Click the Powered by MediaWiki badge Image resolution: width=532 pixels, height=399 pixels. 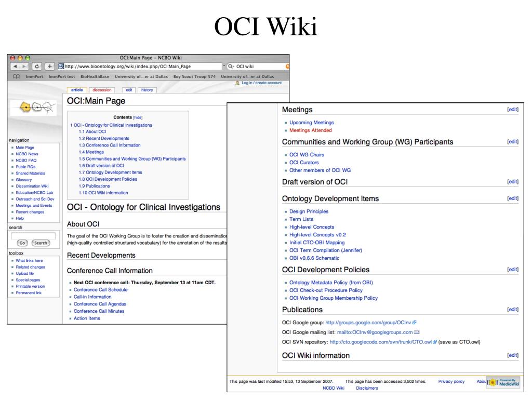click(503, 382)
